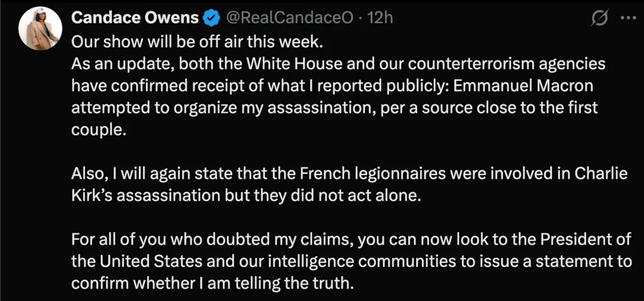Open Candace Owens' profile picture
The height and width of the screenshot is (301, 644).
[x=40, y=29]
